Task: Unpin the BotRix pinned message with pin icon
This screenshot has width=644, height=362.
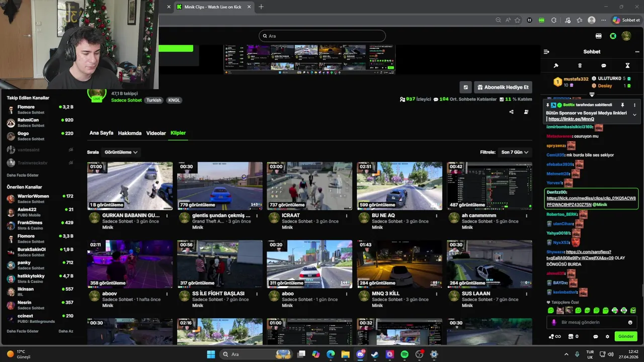Action: pyautogui.click(x=622, y=105)
